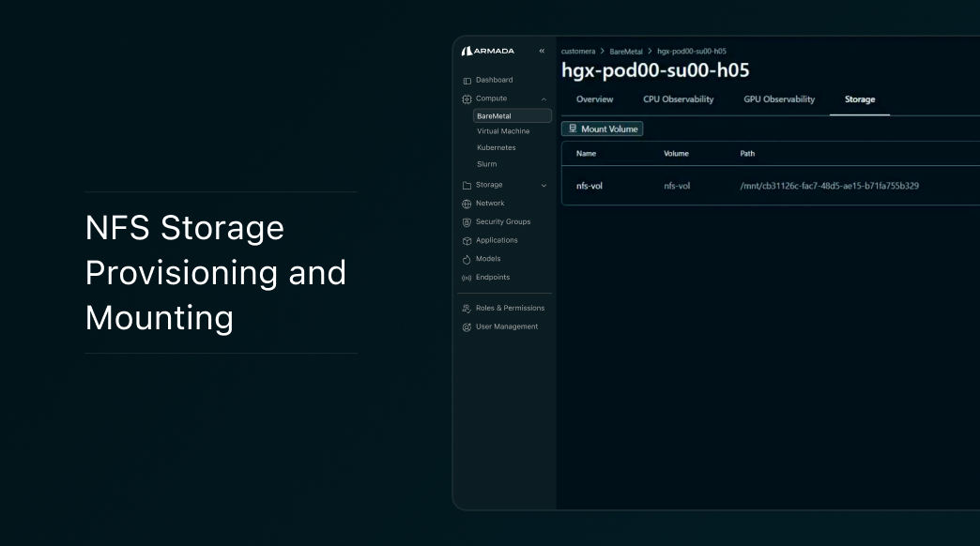Click the Storage folder icon in sidebar

coord(467,186)
